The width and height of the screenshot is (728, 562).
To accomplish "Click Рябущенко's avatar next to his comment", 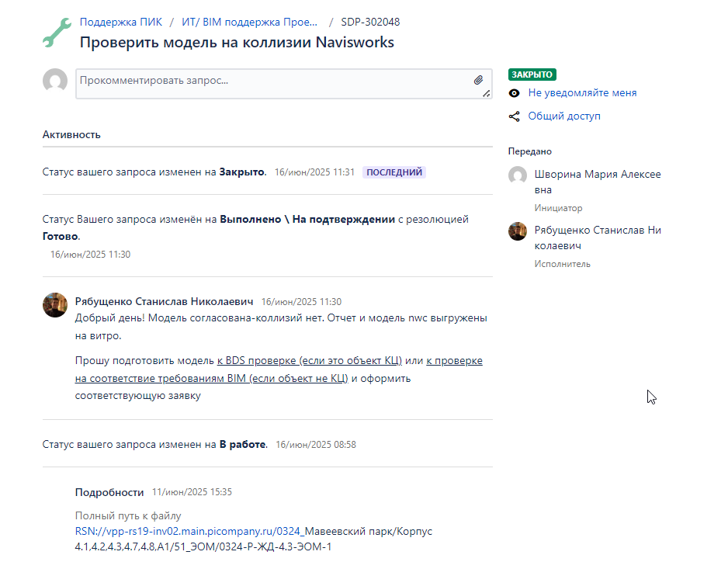I will pyautogui.click(x=55, y=305).
